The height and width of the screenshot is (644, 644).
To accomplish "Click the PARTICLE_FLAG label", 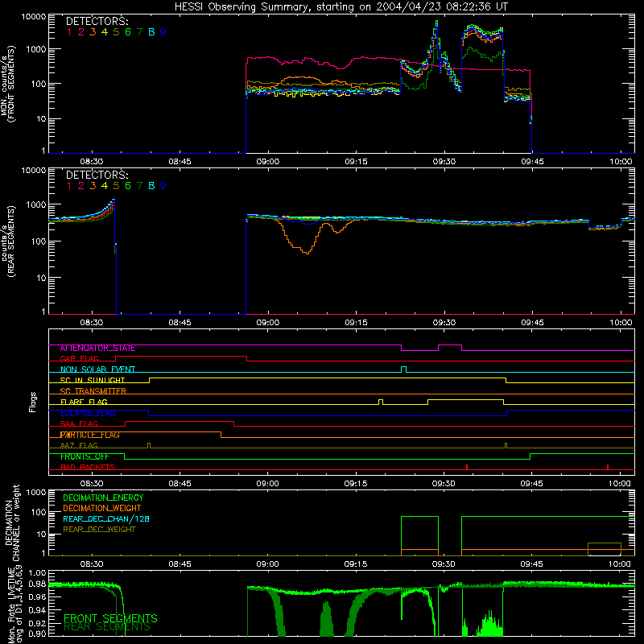I will (90, 435).
